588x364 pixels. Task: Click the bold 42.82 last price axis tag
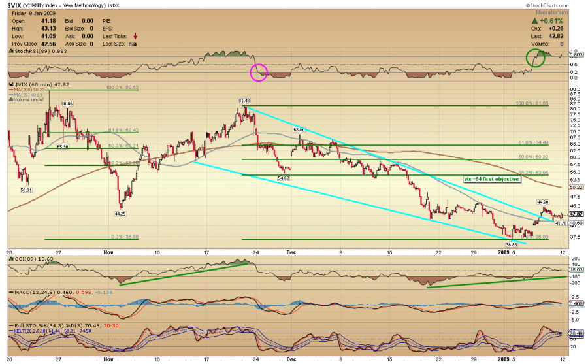point(576,214)
